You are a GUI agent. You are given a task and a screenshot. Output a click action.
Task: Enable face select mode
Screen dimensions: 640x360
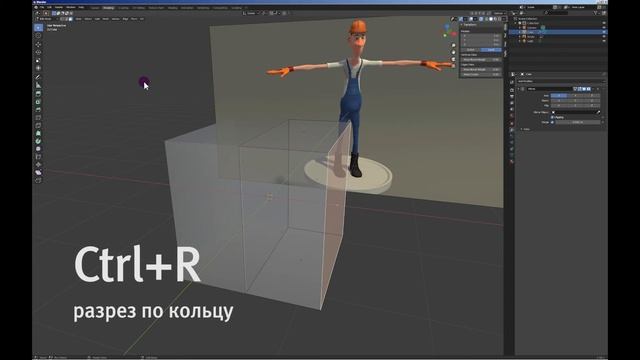click(x=71, y=19)
